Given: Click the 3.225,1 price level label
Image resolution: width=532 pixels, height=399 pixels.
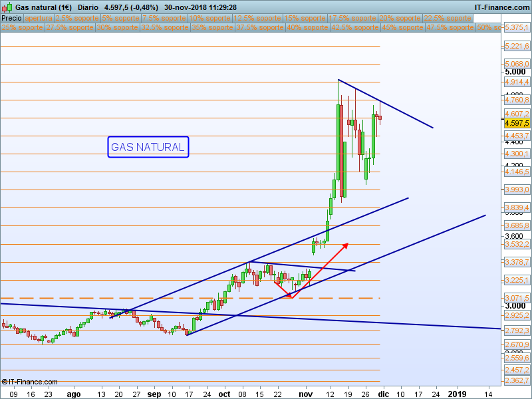Looking at the screenshot, I should [x=517, y=280].
